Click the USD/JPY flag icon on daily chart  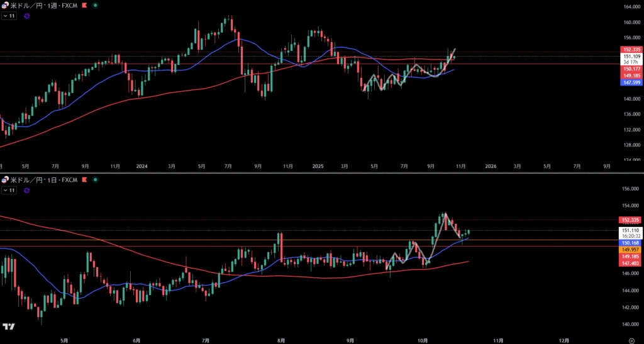(5, 180)
